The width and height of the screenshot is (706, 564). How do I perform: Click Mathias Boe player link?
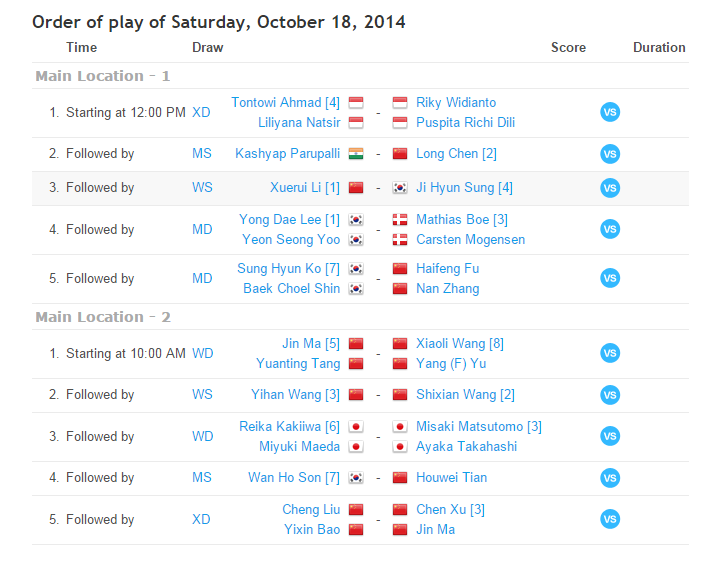coord(462,220)
